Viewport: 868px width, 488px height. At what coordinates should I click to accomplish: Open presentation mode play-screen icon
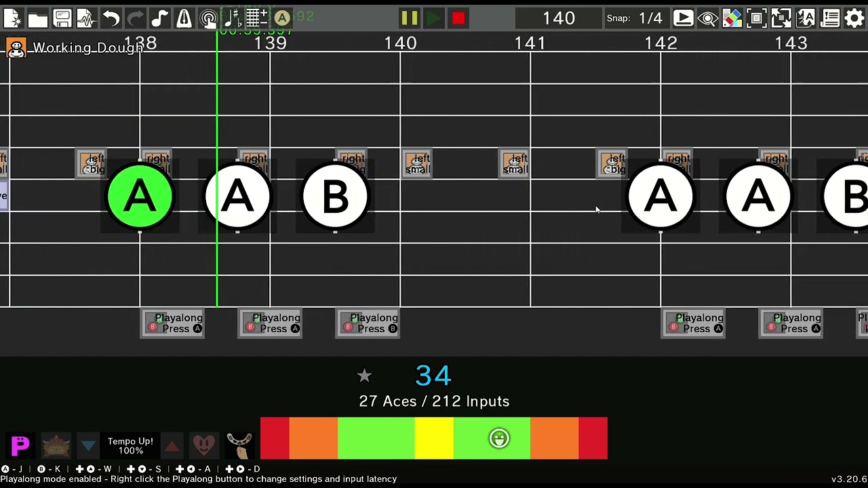(683, 18)
